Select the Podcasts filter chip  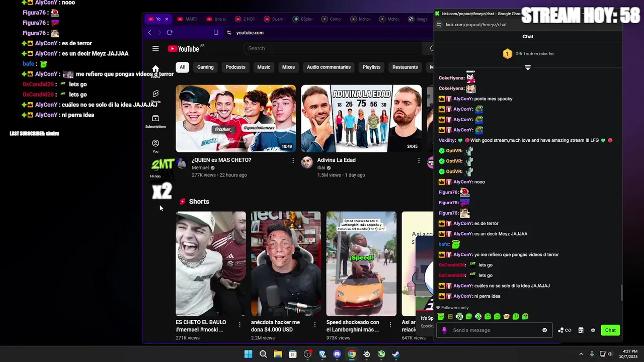235,67
